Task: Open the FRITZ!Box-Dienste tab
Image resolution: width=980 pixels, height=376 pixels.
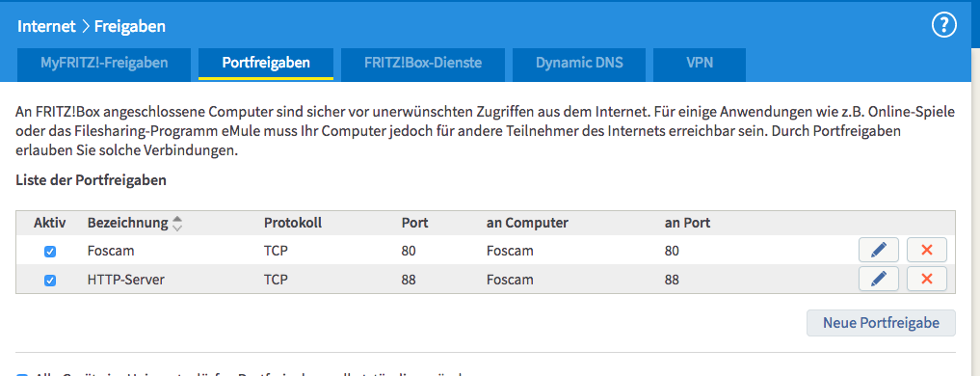Action: coord(423,64)
